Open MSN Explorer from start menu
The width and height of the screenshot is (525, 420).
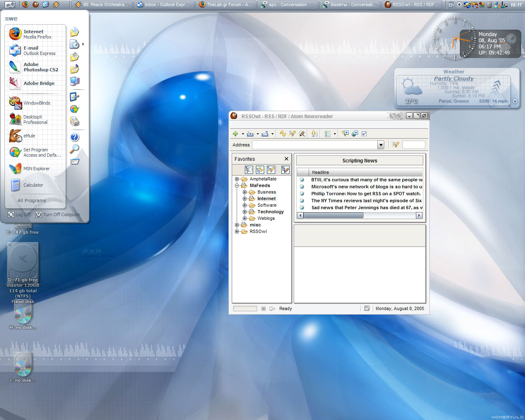click(36, 169)
